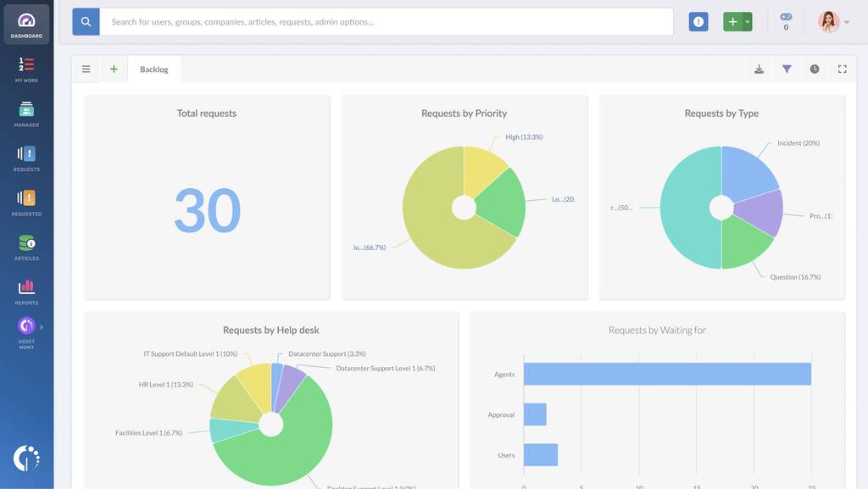868x489 pixels.
Task: Open the dashboard filter funnel icon
Action: pos(787,69)
